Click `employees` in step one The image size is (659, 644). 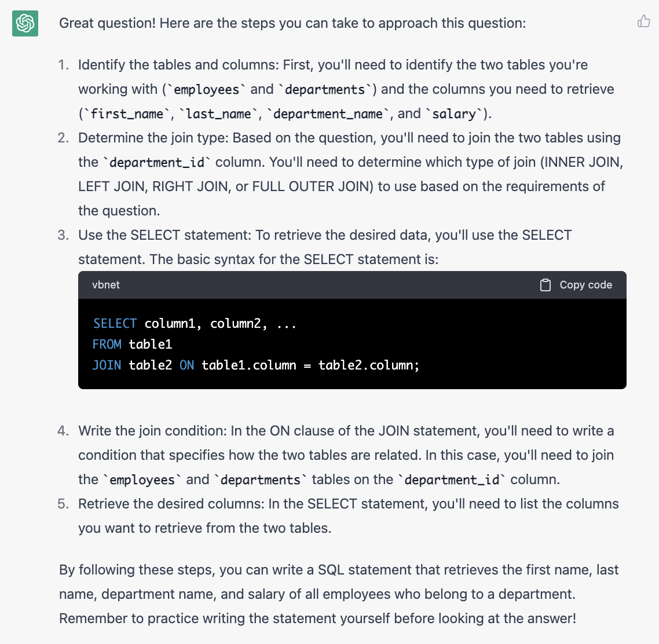click(206, 89)
